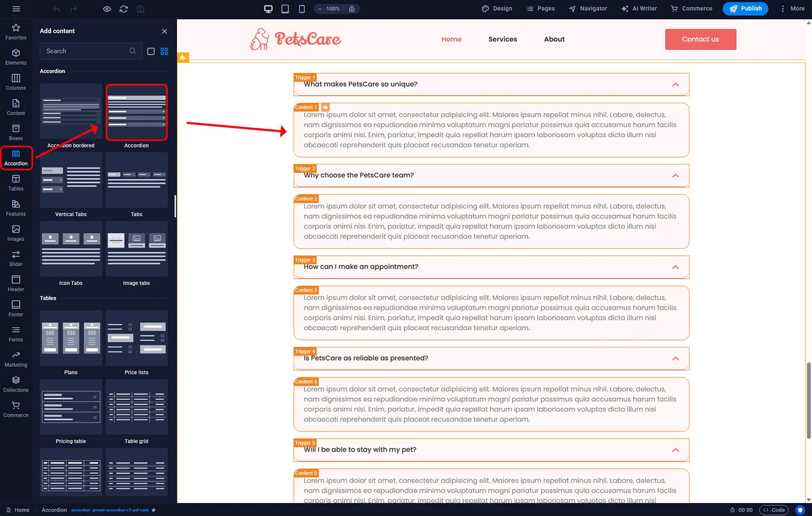Image resolution: width=812 pixels, height=516 pixels.
Task: Select the Vertical Tabs thumbnail
Action: [x=71, y=180]
